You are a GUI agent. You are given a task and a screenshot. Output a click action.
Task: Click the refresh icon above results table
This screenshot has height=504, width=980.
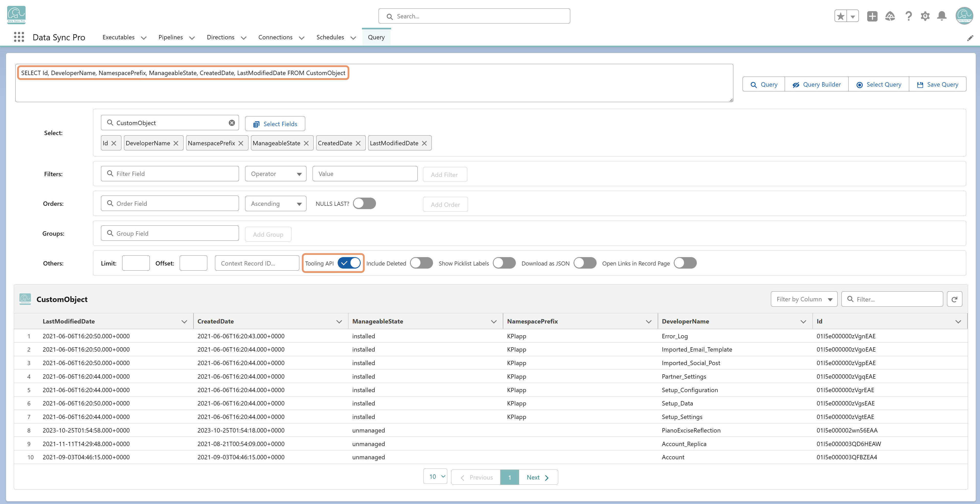pos(954,299)
